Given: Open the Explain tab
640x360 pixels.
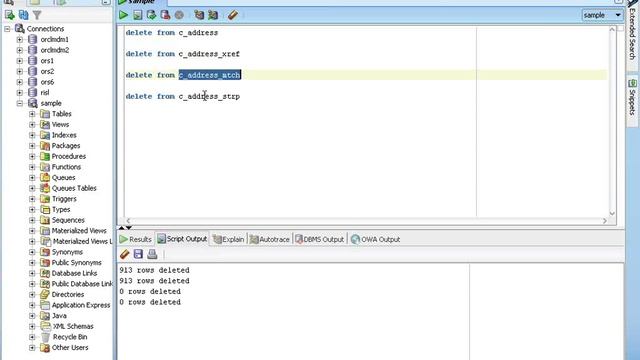Looking at the screenshot, I should 229,239.
